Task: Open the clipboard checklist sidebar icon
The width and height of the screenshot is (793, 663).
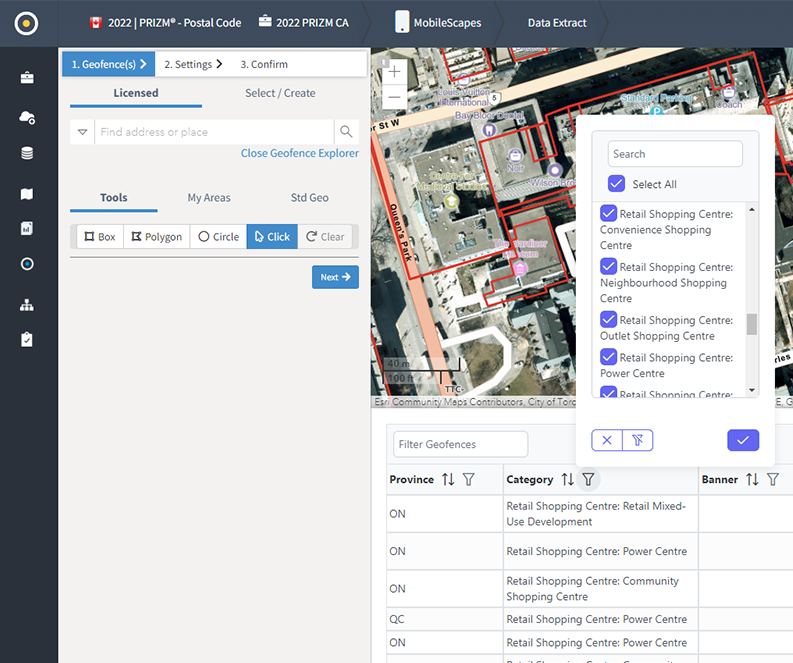Action: pyautogui.click(x=27, y=340)
